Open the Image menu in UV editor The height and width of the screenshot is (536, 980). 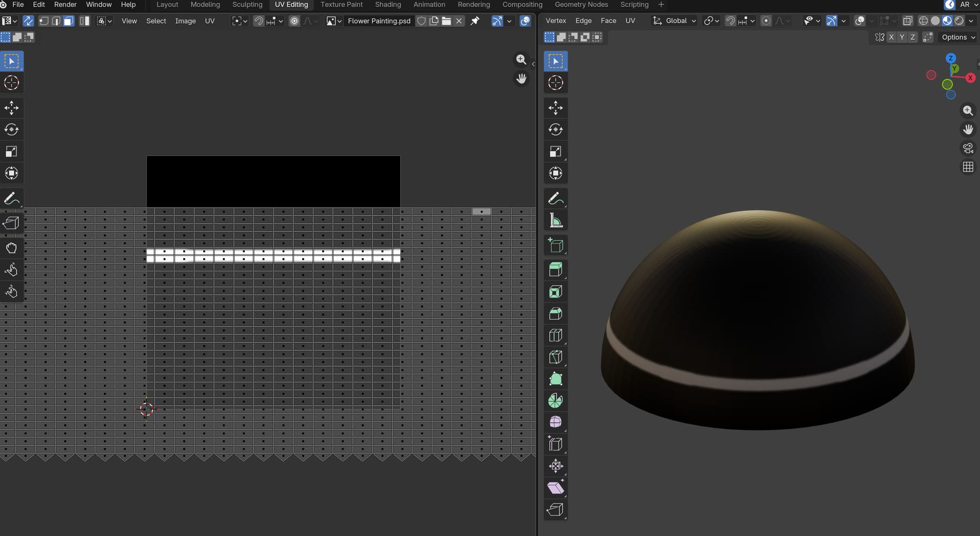185,21
